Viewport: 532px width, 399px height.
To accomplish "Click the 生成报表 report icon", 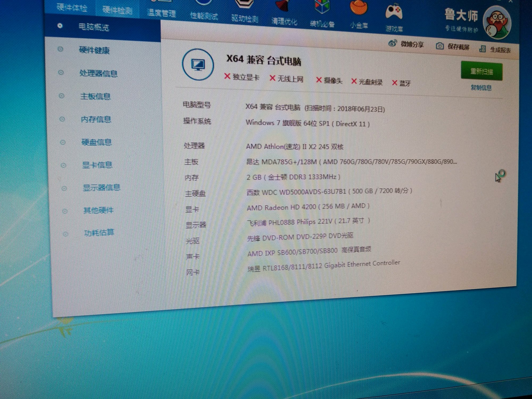I will [x=482, y=49].
